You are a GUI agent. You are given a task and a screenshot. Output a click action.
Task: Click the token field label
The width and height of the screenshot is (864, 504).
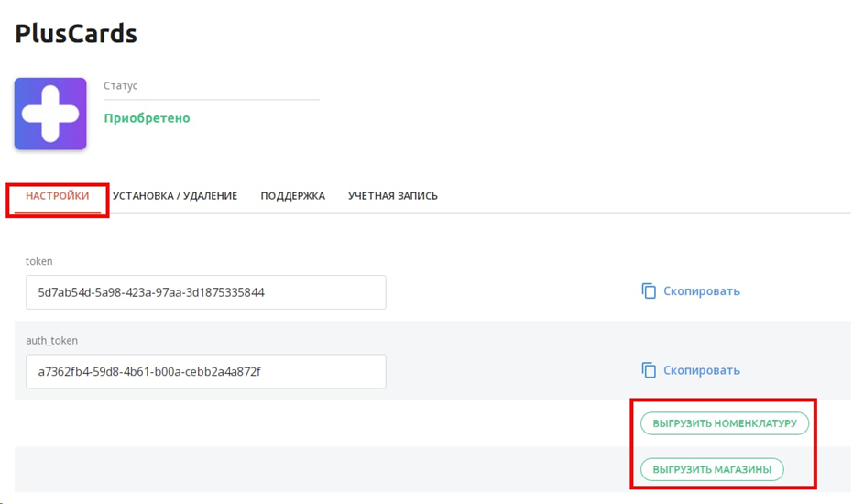point(39,261)
